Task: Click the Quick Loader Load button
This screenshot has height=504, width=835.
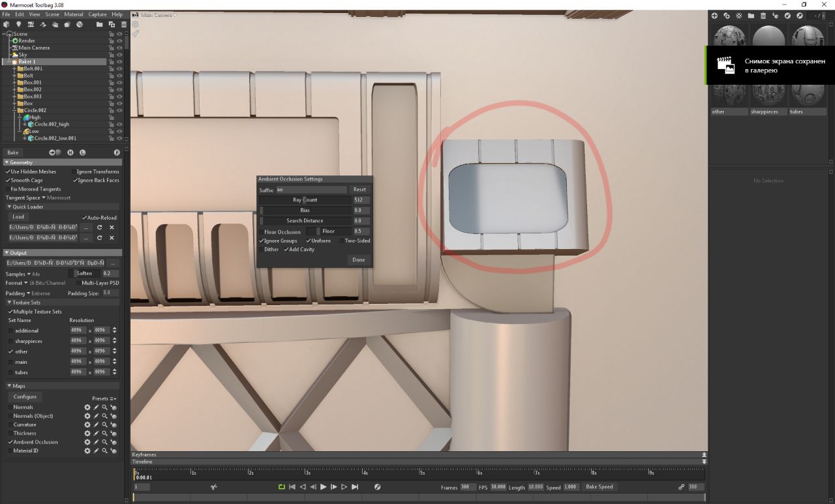Action: coord(18,217)
